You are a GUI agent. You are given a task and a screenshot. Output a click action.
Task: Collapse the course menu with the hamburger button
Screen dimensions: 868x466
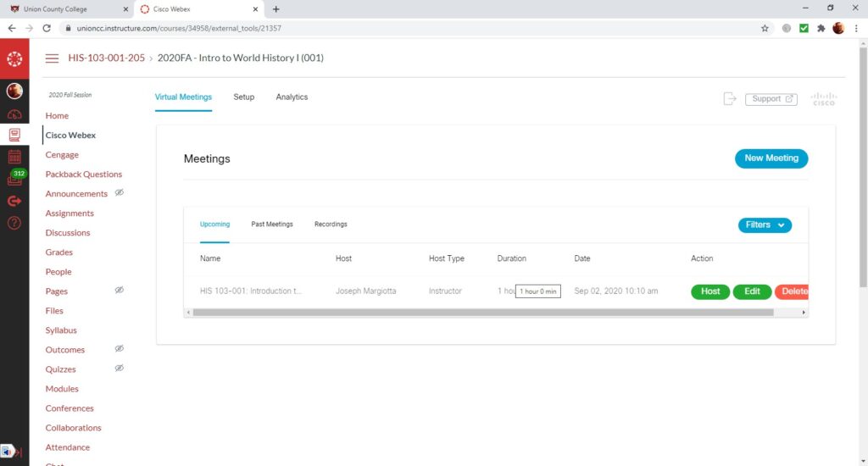[x=53, y=58]
